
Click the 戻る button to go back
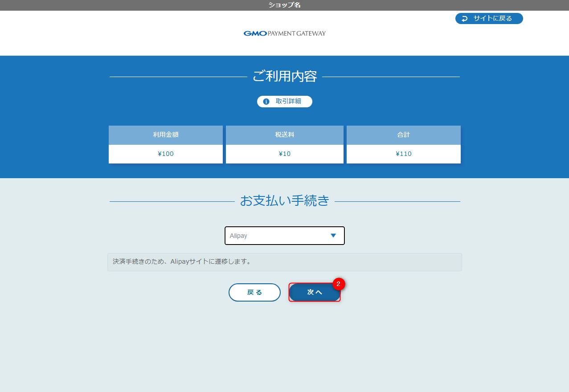click(254, 292)
